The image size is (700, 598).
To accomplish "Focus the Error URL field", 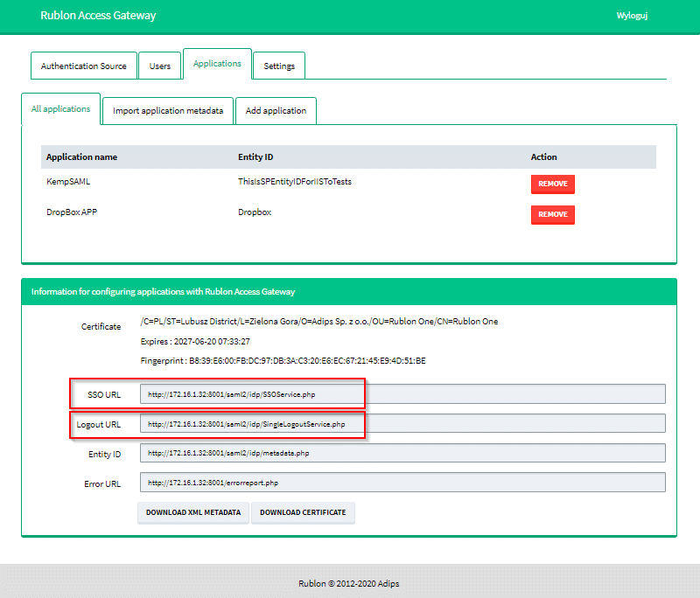I will tap(402, 483).
